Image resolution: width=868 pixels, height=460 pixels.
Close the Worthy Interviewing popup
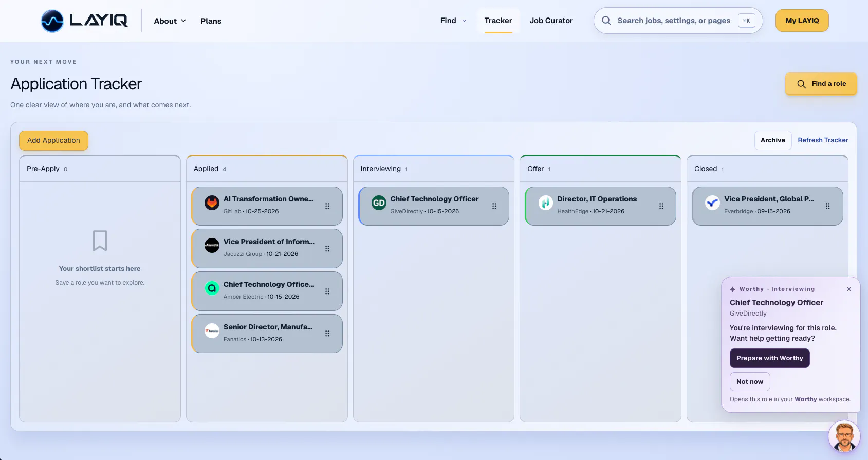coord(849,289)
